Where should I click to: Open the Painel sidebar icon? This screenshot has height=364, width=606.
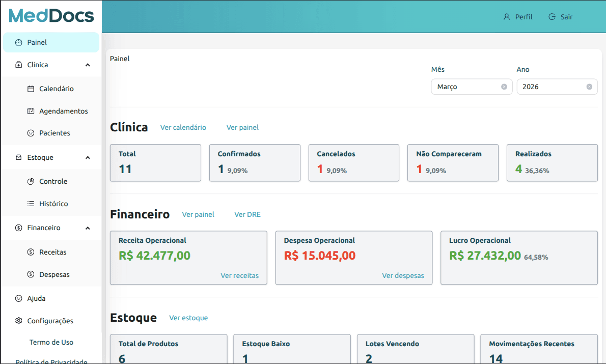[18, 42]
